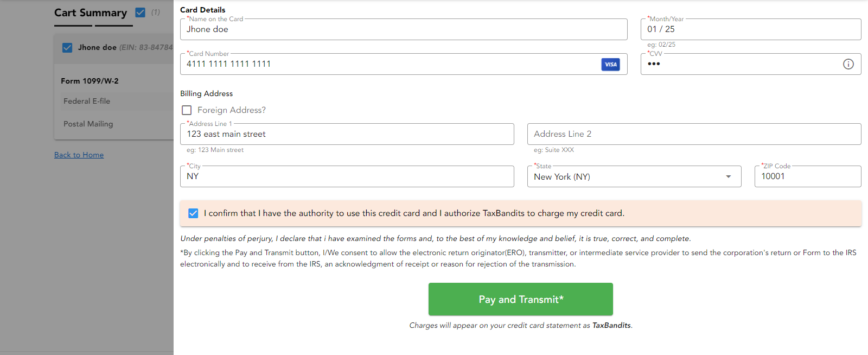The height and width of the screenshot is (355, 868).
Task: Select the Postal Mailing cart row
Action: [88, 124]
